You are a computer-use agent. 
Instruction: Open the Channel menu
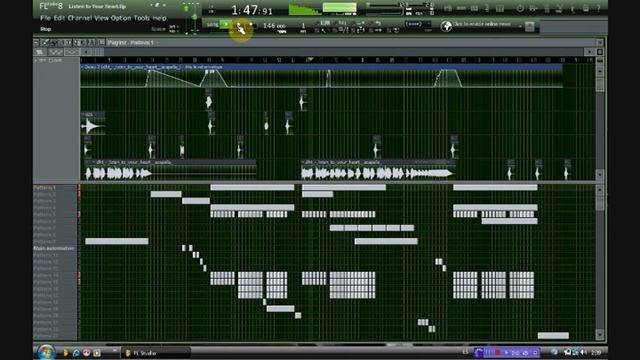(80, 18)
